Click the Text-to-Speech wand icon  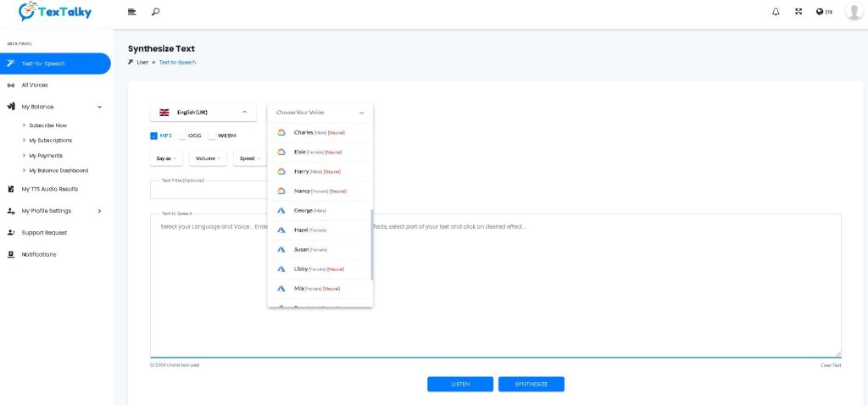point(10,63)
